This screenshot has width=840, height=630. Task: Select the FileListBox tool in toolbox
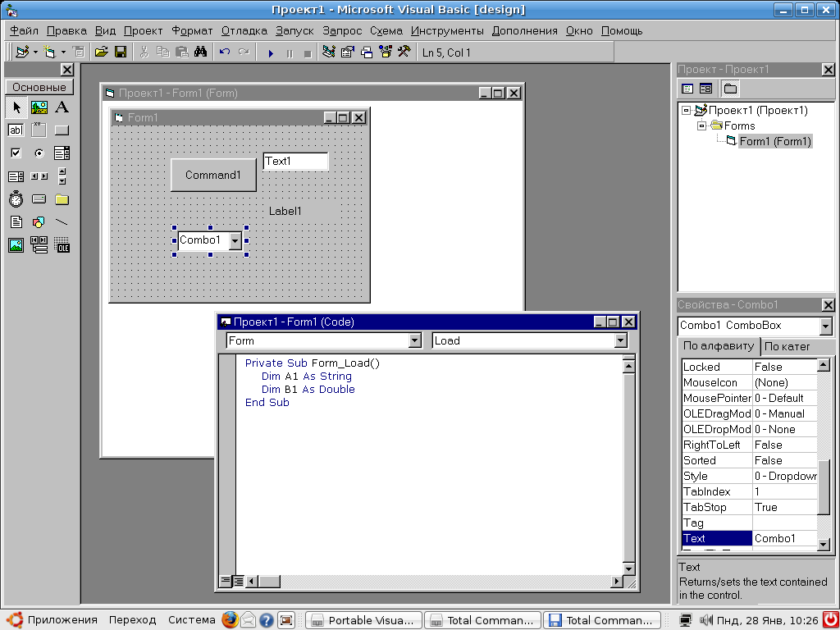click(x=16, y=221)
